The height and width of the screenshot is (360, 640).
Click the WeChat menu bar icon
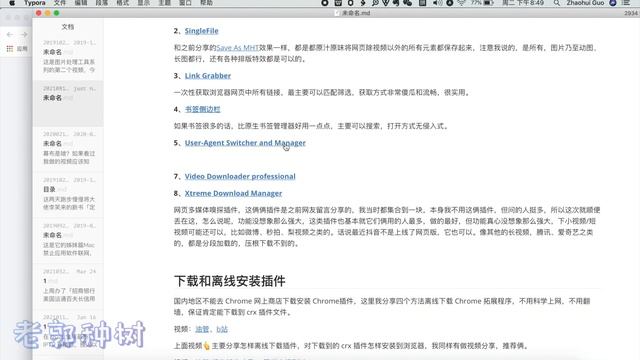tap(407, 3)
